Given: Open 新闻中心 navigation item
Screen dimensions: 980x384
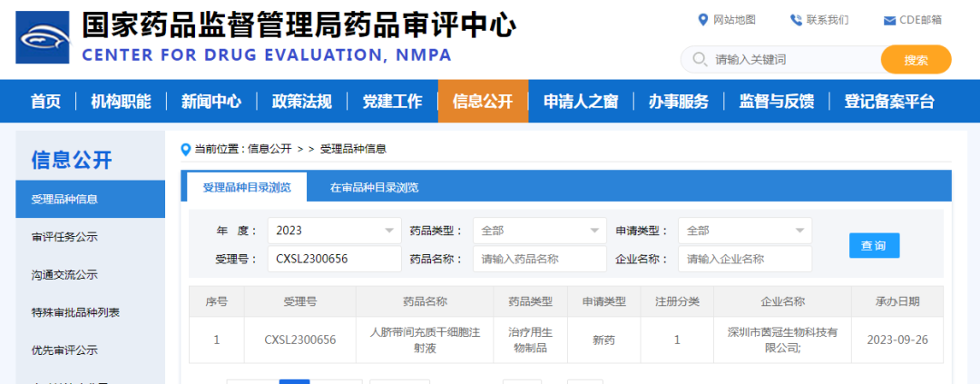Looking at the screenshot, I should coord(211,102).
